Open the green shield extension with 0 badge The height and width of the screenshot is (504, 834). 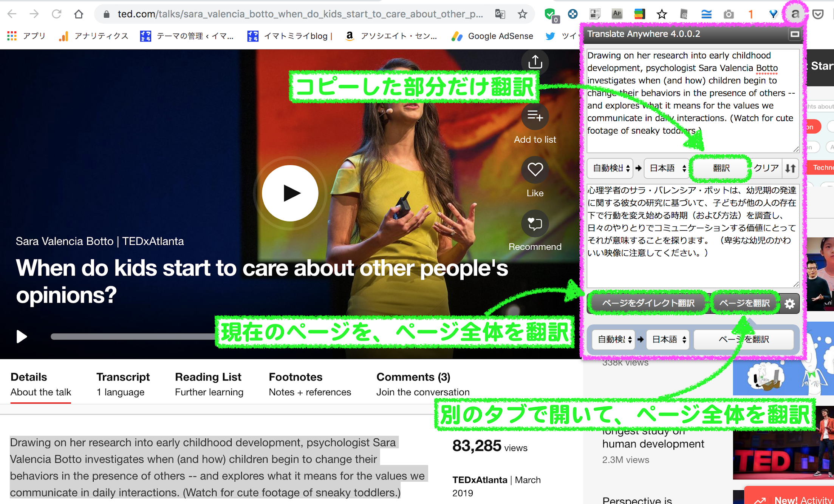tap(551, 15)
